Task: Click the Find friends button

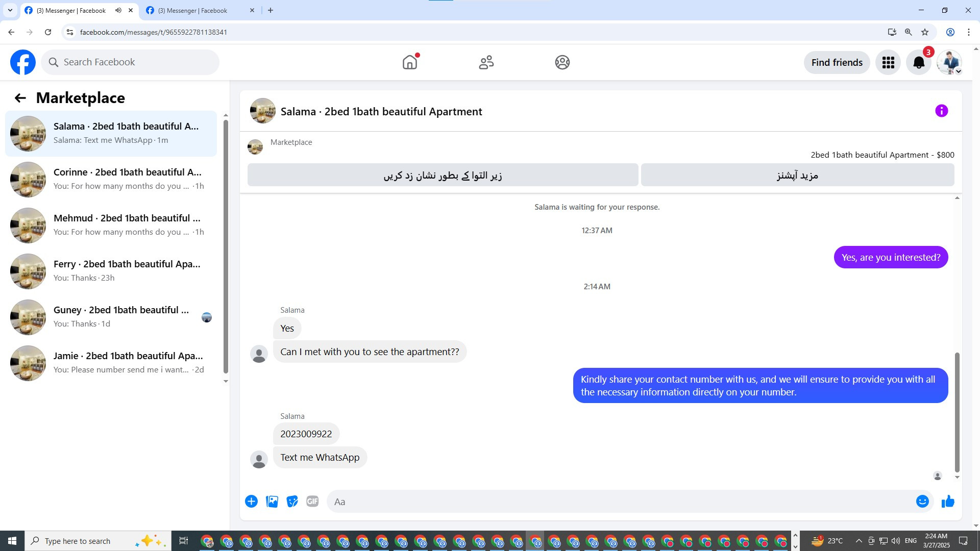Action: click(837, 62)
